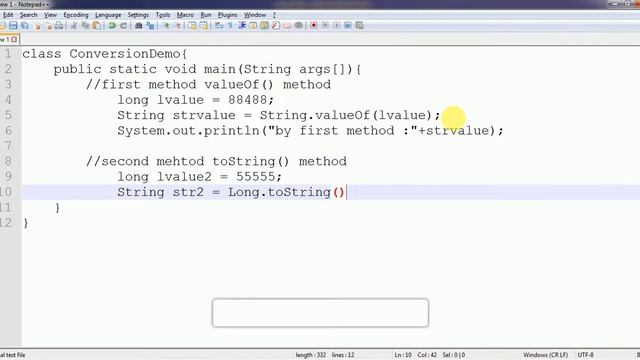Click the Zoom In toolbar icon
The height and width of the screenshot is (360, 640).
pos(166,26)
